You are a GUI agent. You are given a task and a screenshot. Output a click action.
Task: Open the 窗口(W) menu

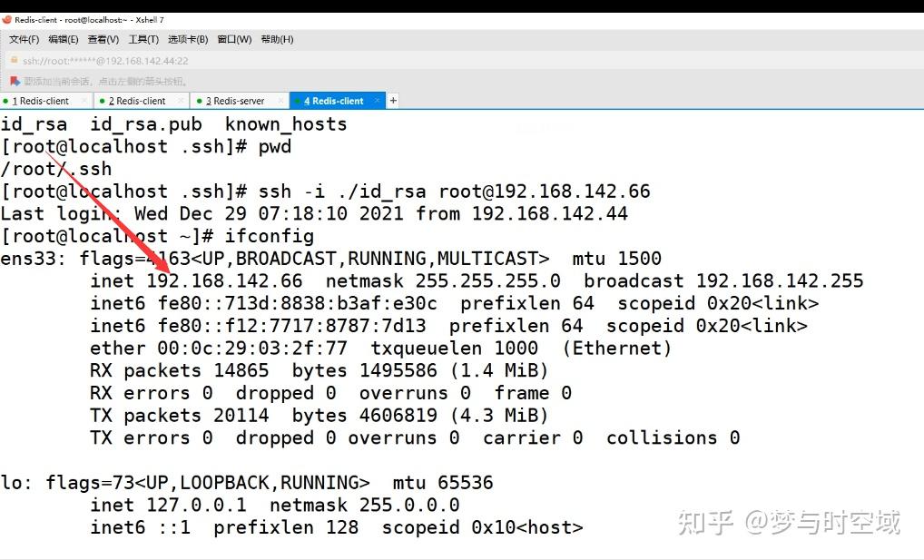point(232,39)
